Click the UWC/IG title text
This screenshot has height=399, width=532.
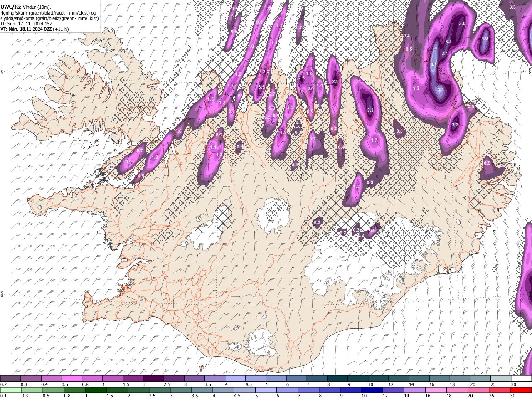[10, 7]
